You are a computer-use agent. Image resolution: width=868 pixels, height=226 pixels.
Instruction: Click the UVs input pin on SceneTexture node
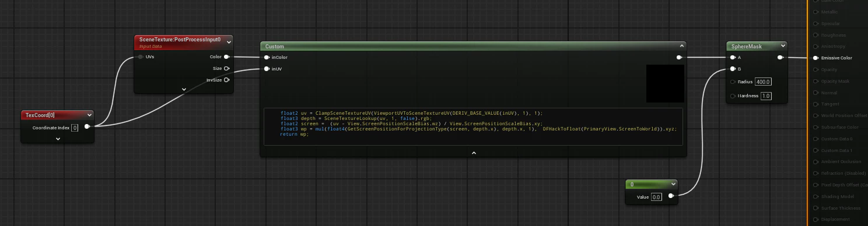(x=141, y=57)
